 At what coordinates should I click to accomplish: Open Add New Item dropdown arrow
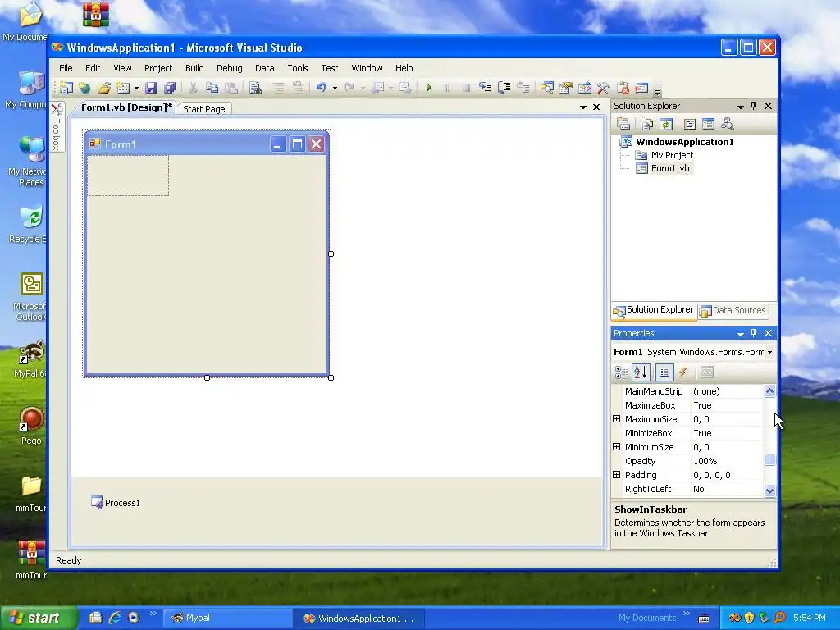click(137, 87)
